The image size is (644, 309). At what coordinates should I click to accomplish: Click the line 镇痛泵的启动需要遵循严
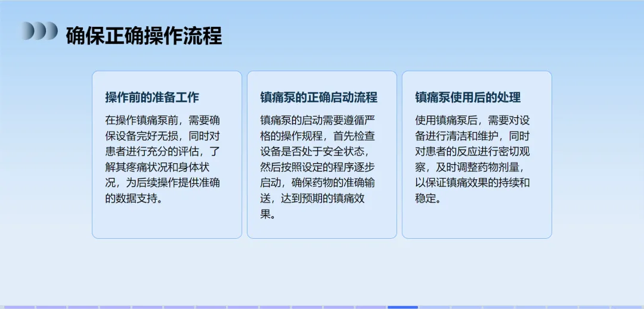pyautogui.click(x=317, y=120)
